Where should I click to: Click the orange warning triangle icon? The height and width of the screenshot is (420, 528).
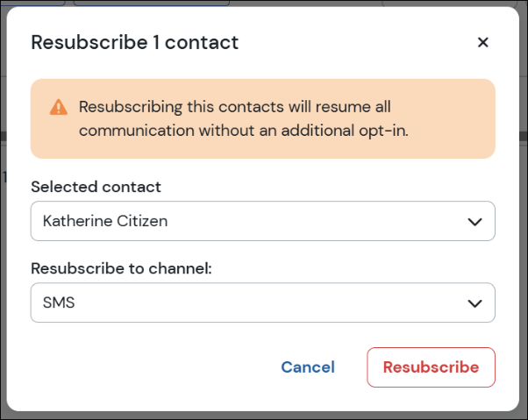(58, 107)
